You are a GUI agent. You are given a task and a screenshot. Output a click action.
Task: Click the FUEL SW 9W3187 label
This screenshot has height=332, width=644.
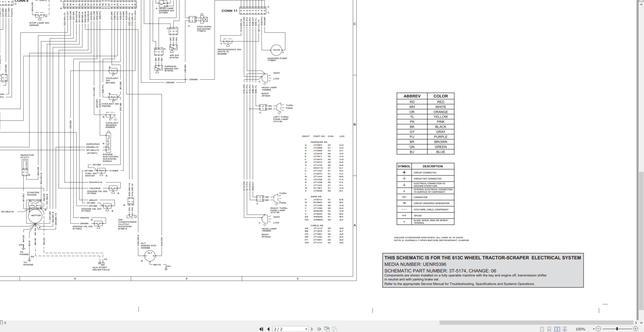pyautogui.click(x=91, y=174)
